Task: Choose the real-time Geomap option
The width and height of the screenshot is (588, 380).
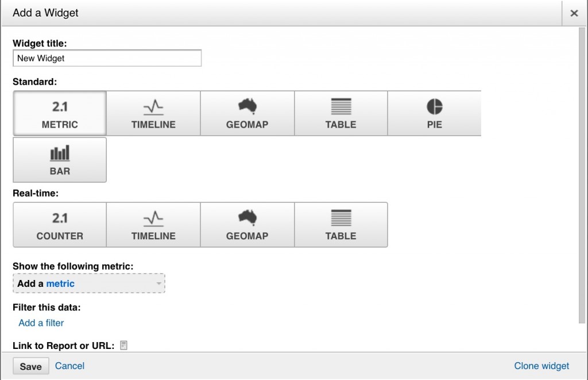Action: point(247,224)
